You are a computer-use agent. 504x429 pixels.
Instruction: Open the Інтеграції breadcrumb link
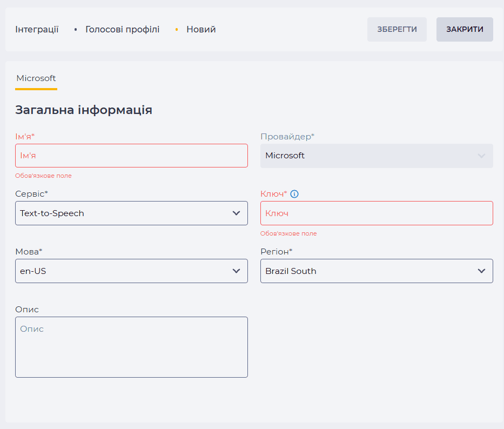click(x=37, y=29)
